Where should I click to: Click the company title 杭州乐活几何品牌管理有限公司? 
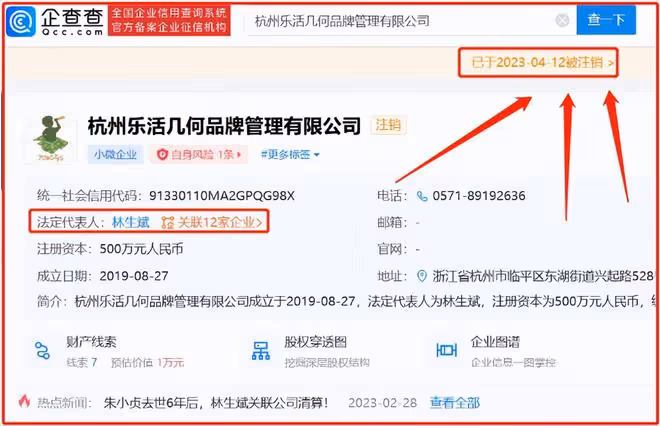pos(224,125)
